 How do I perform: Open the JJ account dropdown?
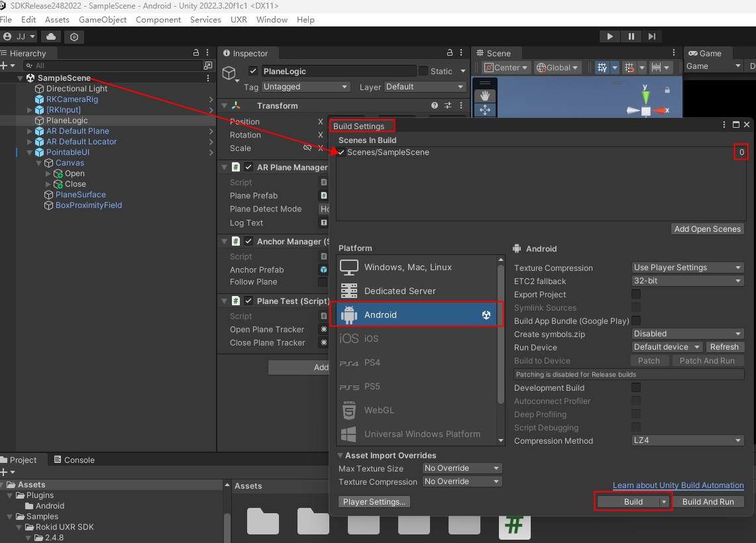[x=20, y=36]
